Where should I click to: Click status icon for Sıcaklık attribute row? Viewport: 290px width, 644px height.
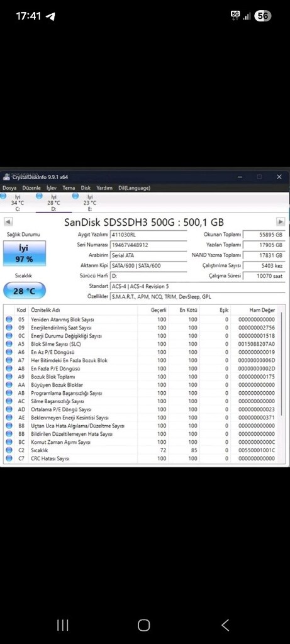9,450
